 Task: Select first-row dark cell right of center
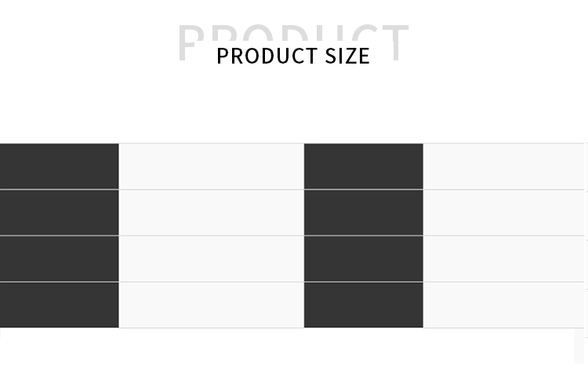pos(363,166)
